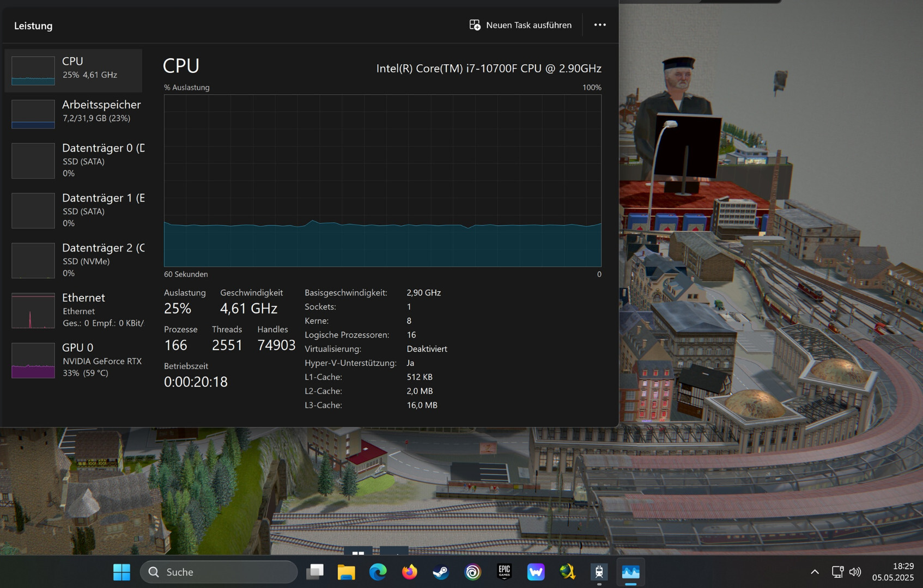
Task: Click the volume speaker tray icon
Action: click(855, 572)
